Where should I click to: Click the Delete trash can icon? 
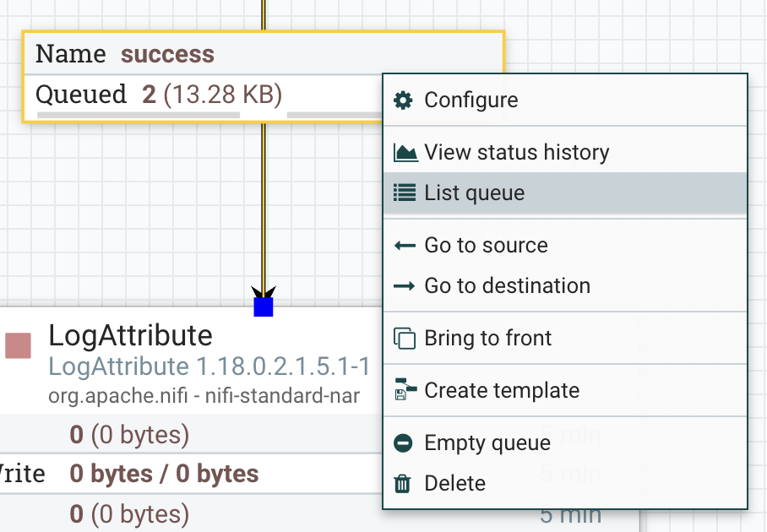404,484
